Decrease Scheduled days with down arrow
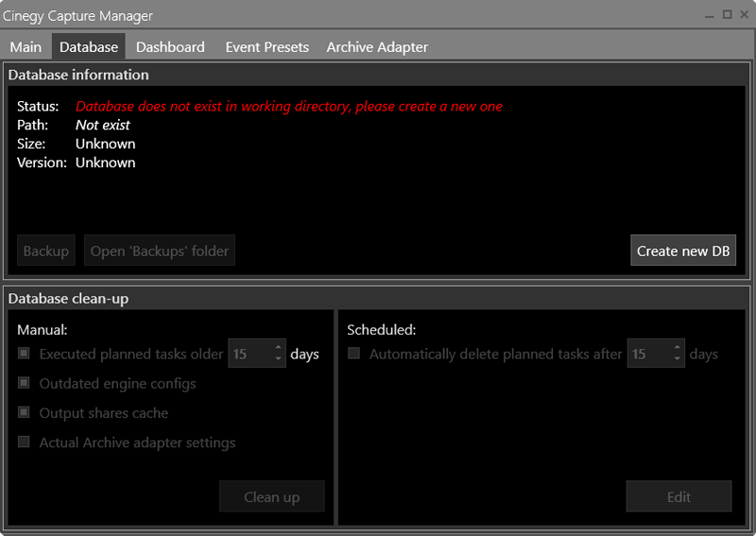 click(678, 359)
